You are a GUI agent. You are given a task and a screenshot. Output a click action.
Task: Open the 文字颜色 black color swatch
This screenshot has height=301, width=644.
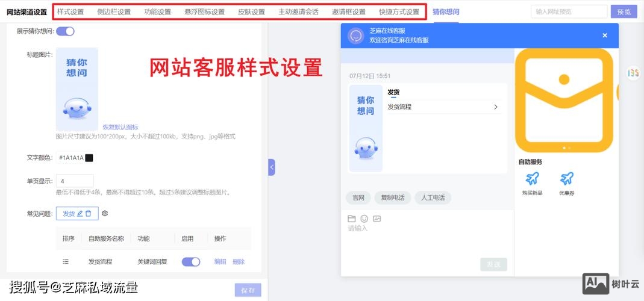pos(89,158)
